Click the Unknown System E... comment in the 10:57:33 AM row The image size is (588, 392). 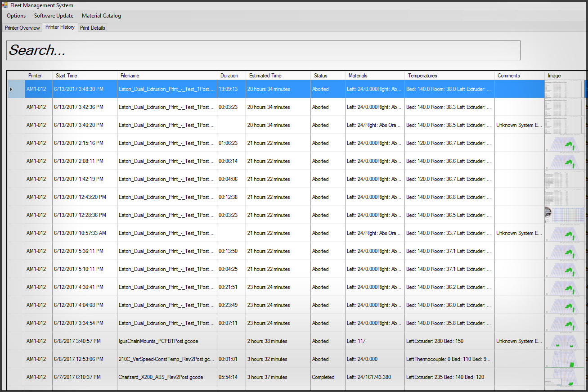click(x=519, y=233)
